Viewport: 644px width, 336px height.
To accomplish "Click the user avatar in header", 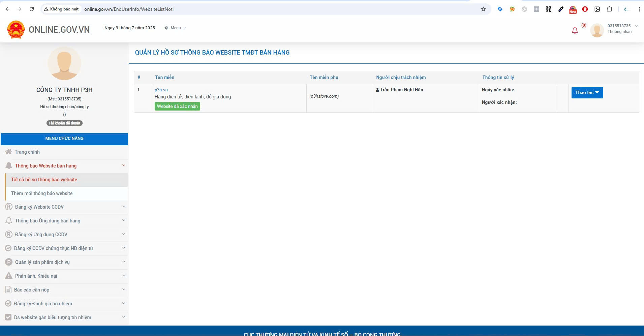I will [597, 30].
